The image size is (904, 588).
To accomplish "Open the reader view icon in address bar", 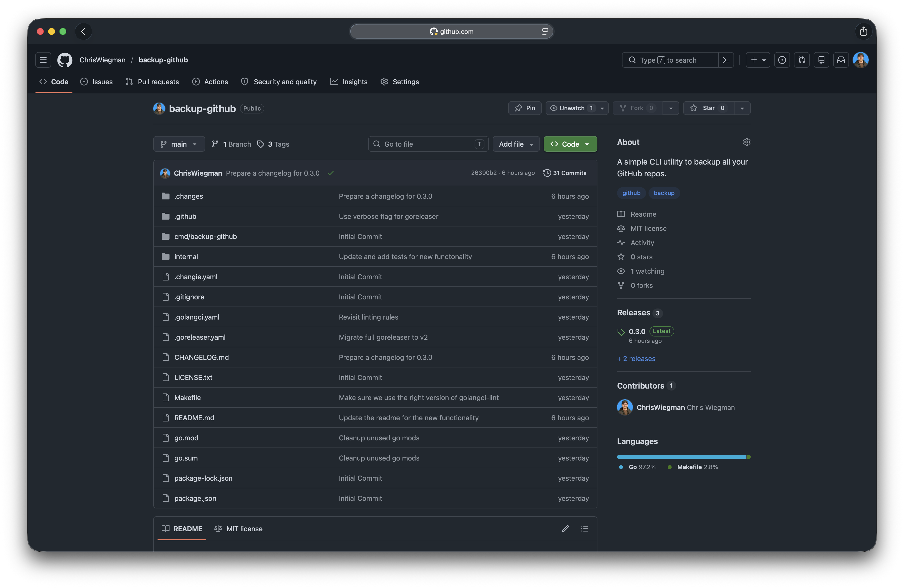I will click(x=545, y=31).
